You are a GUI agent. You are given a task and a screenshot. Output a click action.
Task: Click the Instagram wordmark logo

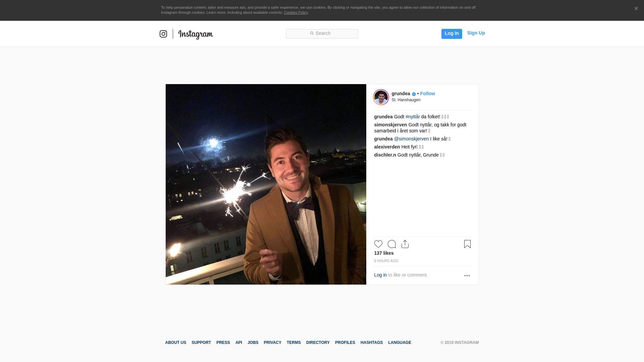[x=196, y=34]
